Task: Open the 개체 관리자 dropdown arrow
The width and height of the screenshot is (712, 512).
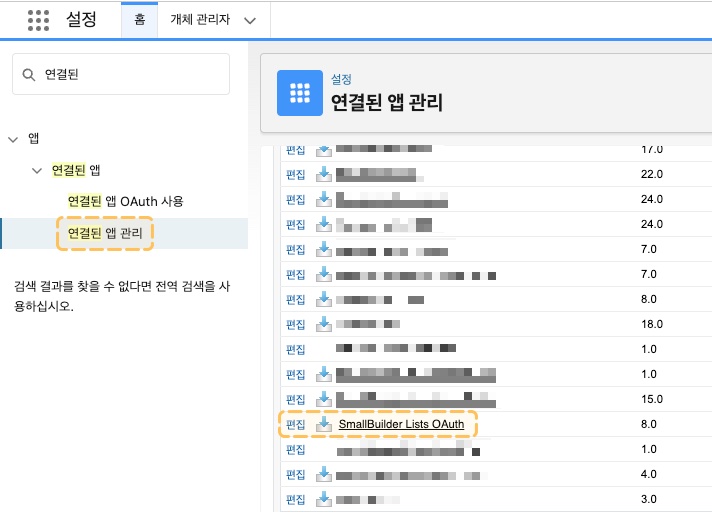Action: 249,20
